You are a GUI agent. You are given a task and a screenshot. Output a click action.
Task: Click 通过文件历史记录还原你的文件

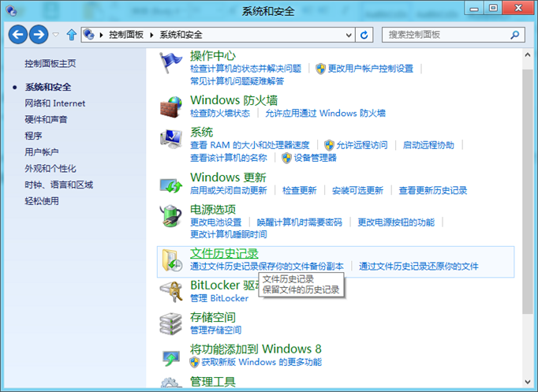419,266
